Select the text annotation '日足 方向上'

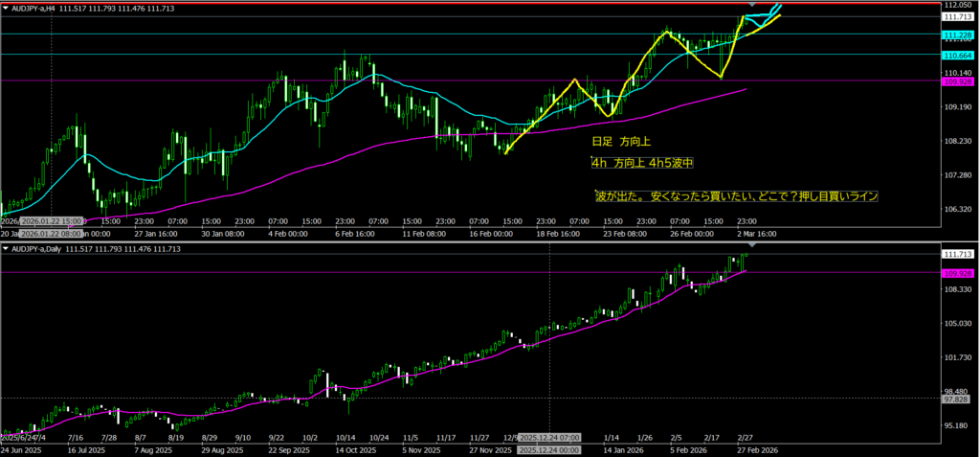[x=622, y=141]
